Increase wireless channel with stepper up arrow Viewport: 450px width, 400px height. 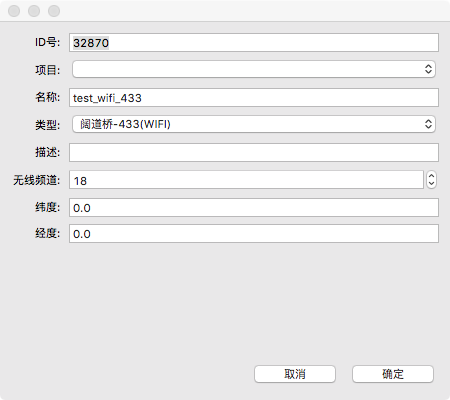tap(431, 176)
